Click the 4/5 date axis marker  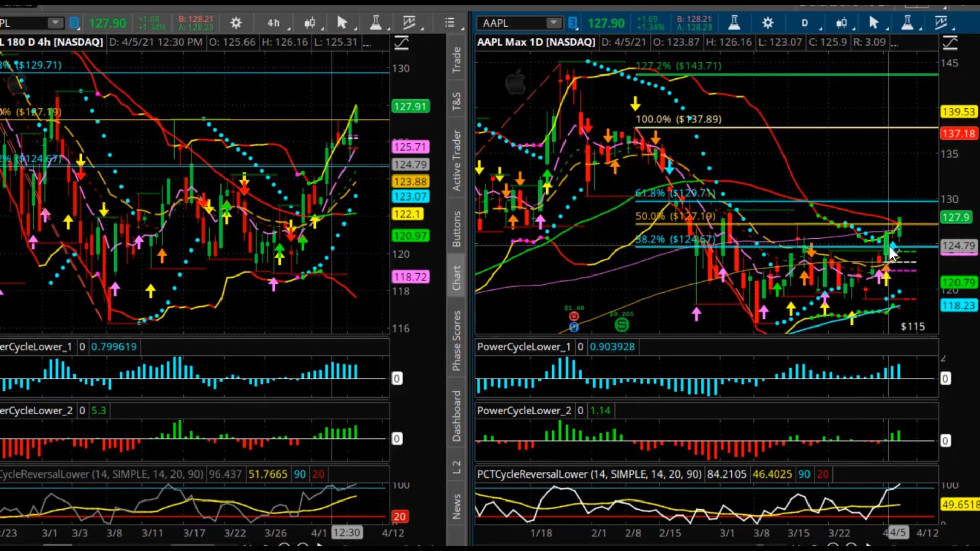[x=898, y=533]
